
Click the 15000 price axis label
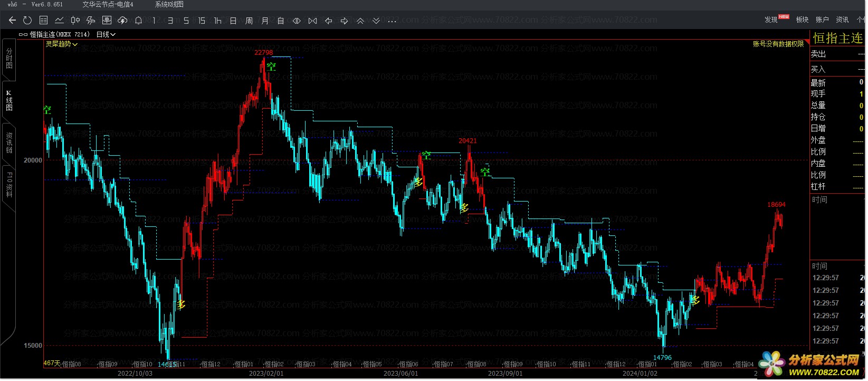33,346
